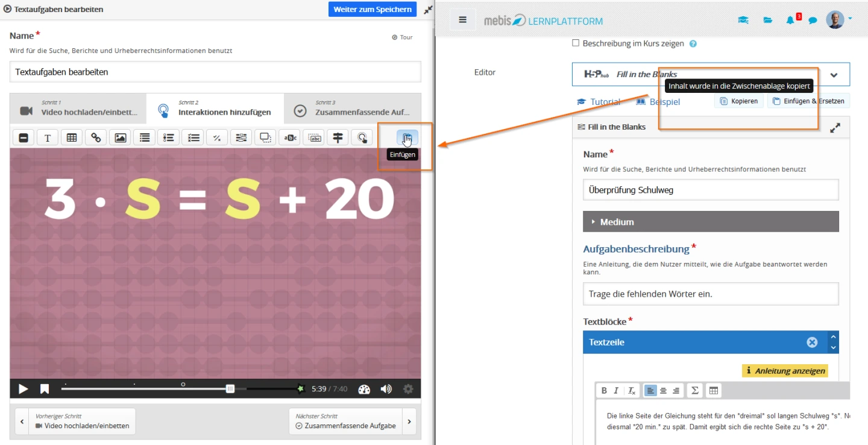868x445 pixels.
Task: Open help icon next to Beschreibung im Kurs
Action: (x=693, y=43)
